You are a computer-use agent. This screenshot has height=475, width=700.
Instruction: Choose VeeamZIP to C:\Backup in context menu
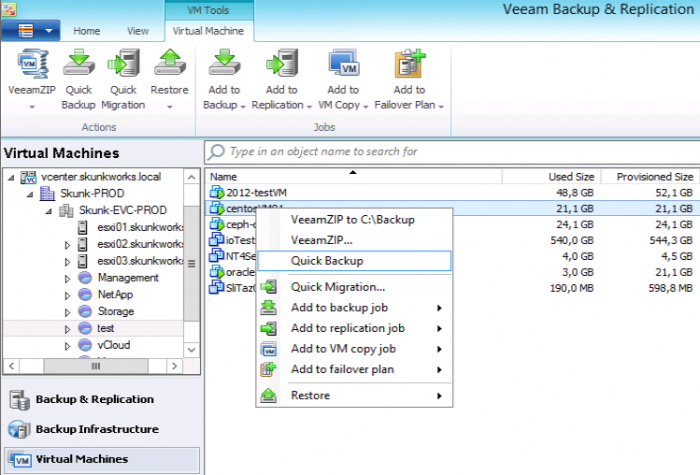[354, 220]
